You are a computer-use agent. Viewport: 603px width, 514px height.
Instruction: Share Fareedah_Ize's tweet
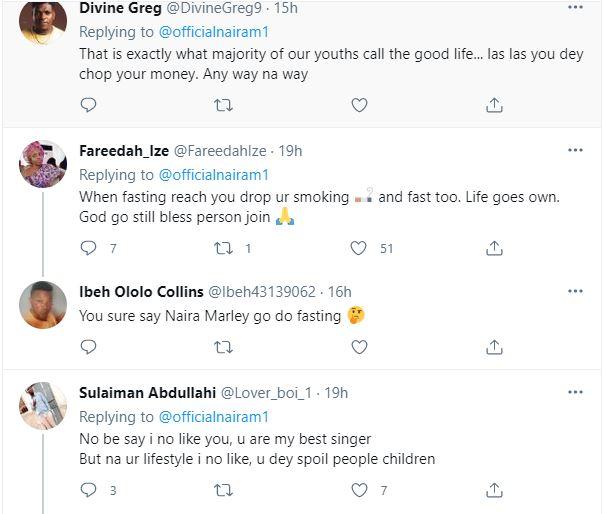[x=494, y=248]
